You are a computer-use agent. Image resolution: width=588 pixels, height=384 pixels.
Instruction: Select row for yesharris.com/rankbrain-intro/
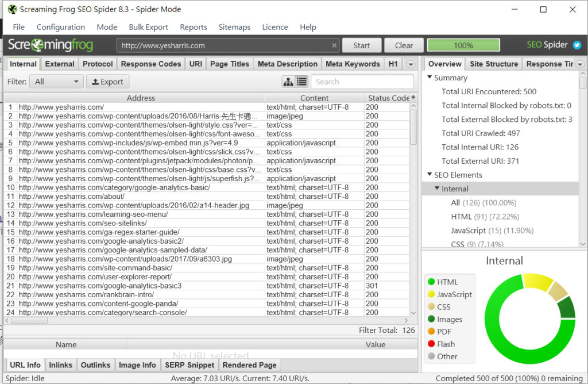click(206, 295)
